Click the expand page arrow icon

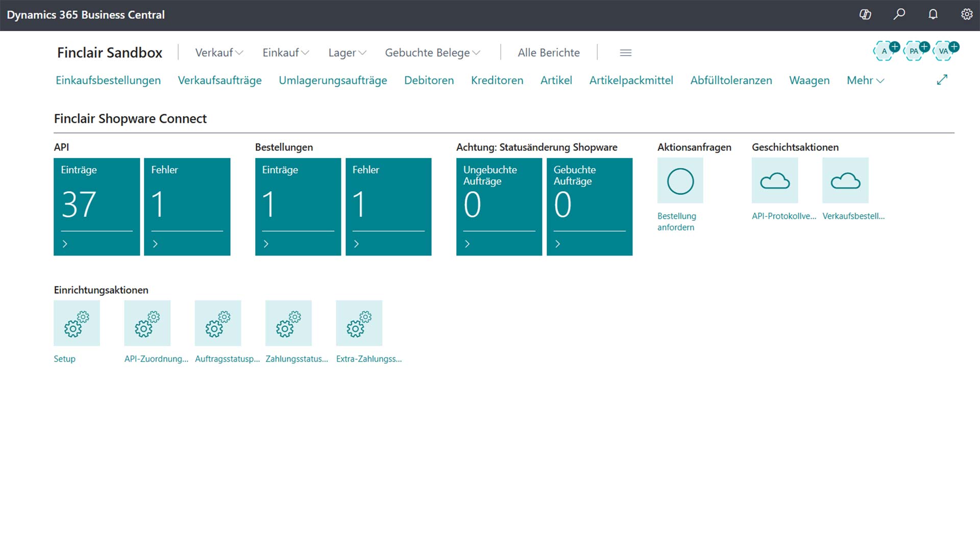[942, 80]
